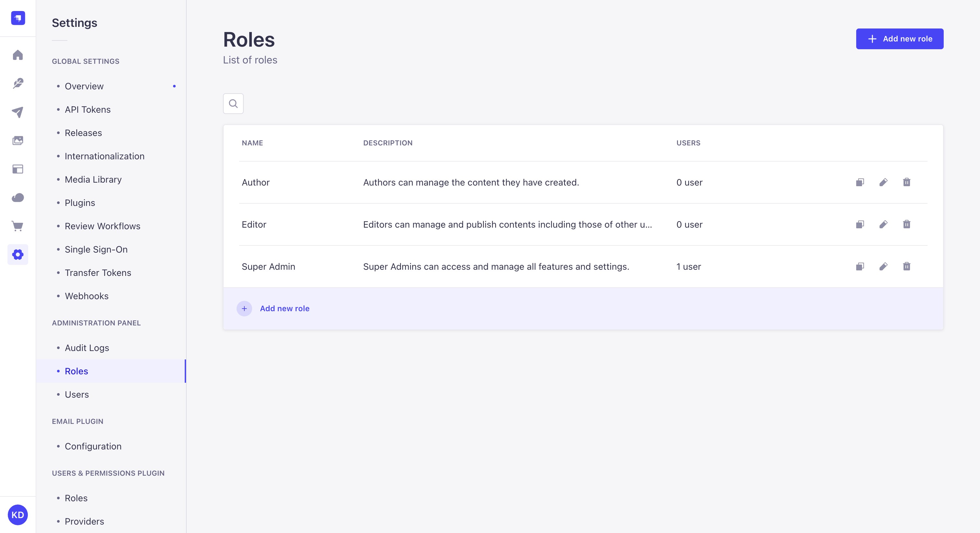Click Author row's '0 user' cell
Image resolution: width=980 pixels, height=533 pixels.
click(x=689, y=183)
